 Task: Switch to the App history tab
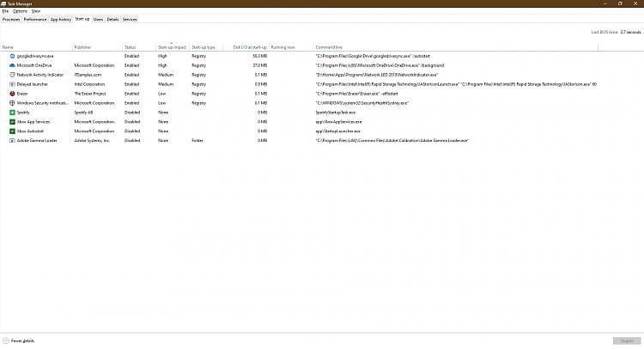click(x=60, y=19)
